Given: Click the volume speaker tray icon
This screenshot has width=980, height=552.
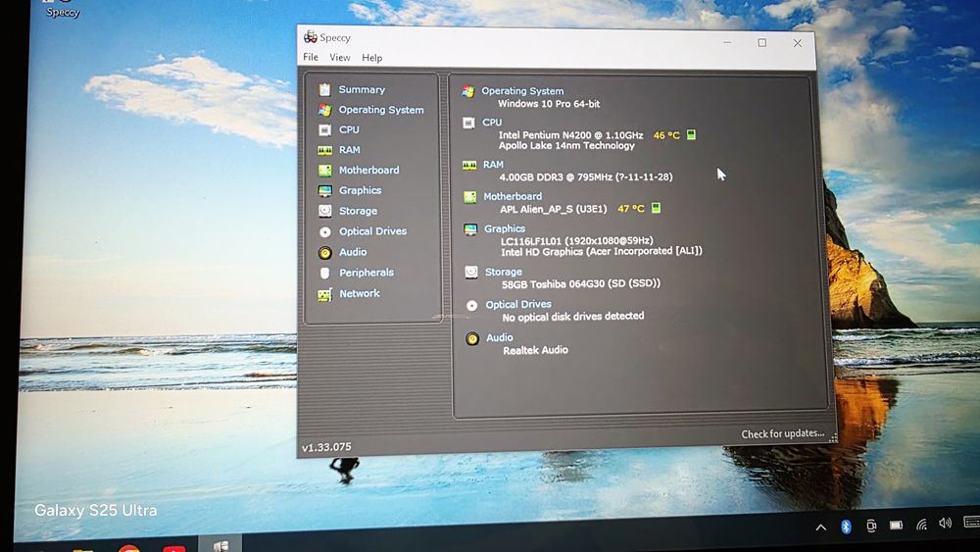Looking at the screenshot, I should [x=945, y=523].
